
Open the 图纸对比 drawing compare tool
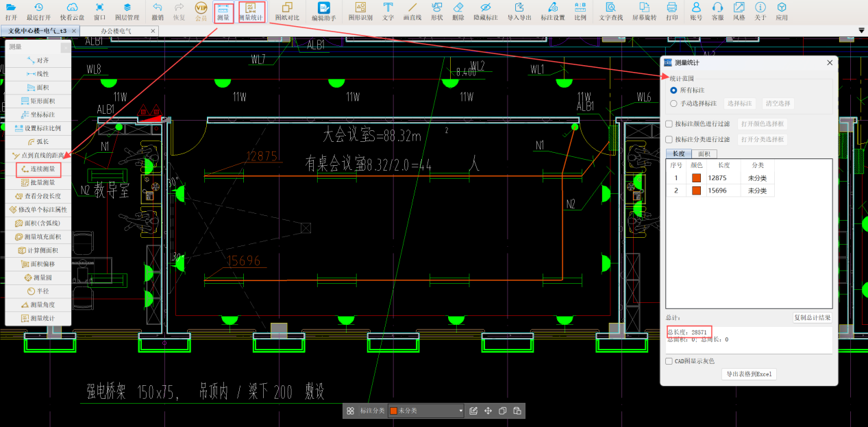pyautogui.click(x=286, y=11)
